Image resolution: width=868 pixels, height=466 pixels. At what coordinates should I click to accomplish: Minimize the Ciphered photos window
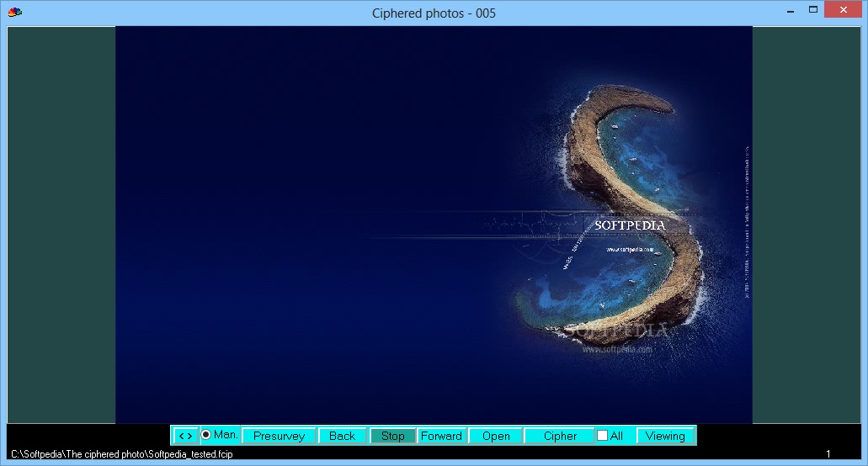(791, 10)
